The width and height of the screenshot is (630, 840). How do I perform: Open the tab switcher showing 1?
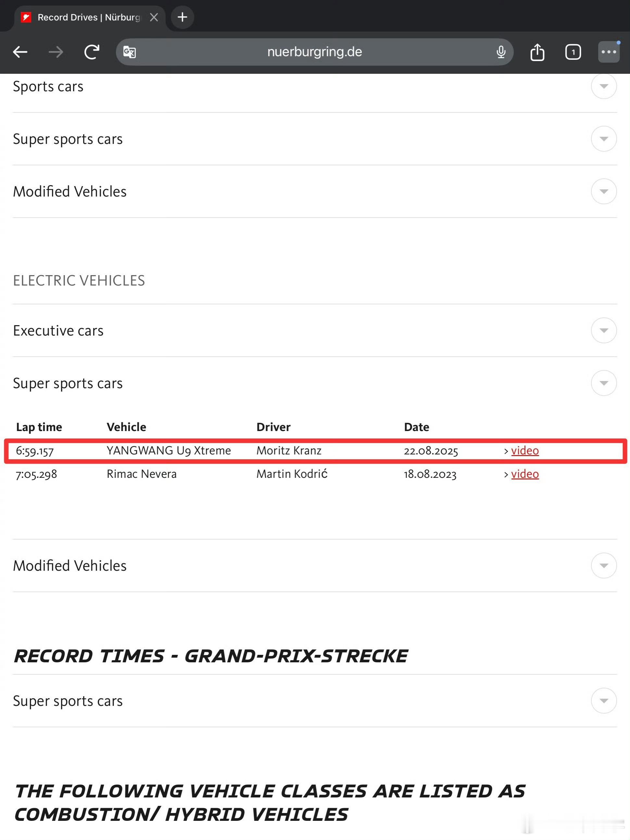(x=573, y=52)
